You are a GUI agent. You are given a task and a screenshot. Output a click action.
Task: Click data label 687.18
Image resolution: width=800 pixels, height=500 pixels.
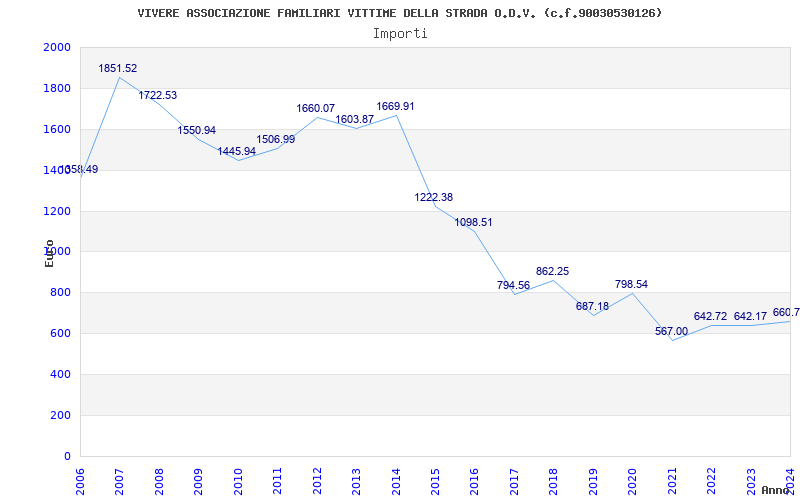[592, 307]
